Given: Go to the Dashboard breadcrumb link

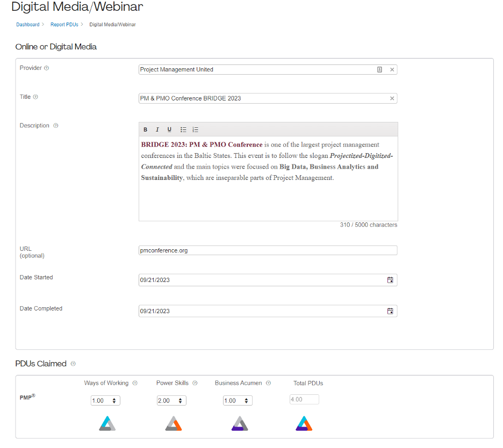Looking at the screenshot, I should pyautogui.click(x=28, y=24).
